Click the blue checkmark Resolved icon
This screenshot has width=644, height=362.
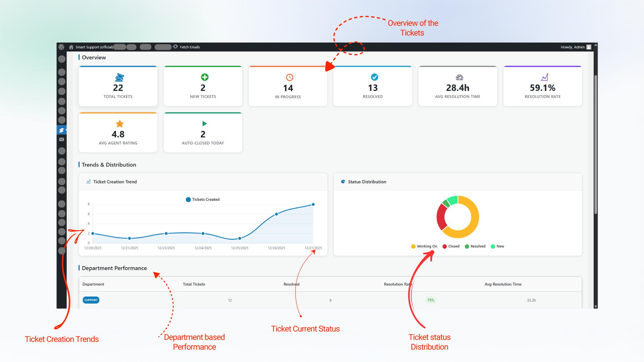tap(375, 77)
